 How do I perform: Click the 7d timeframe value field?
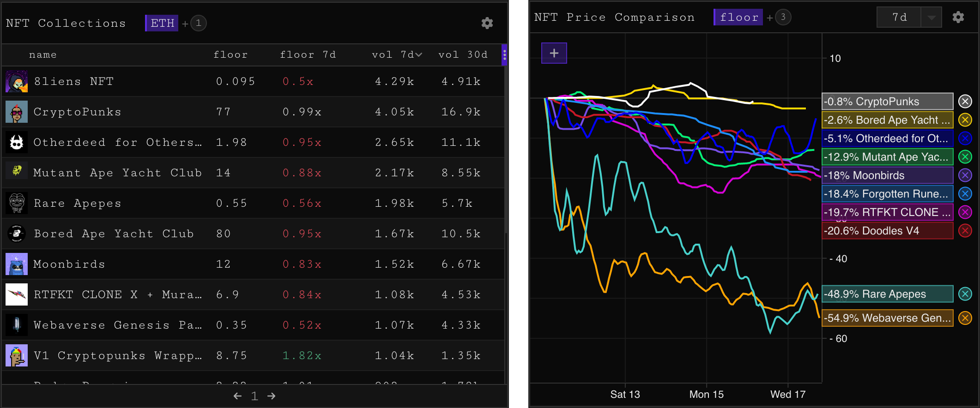[899, 18]
